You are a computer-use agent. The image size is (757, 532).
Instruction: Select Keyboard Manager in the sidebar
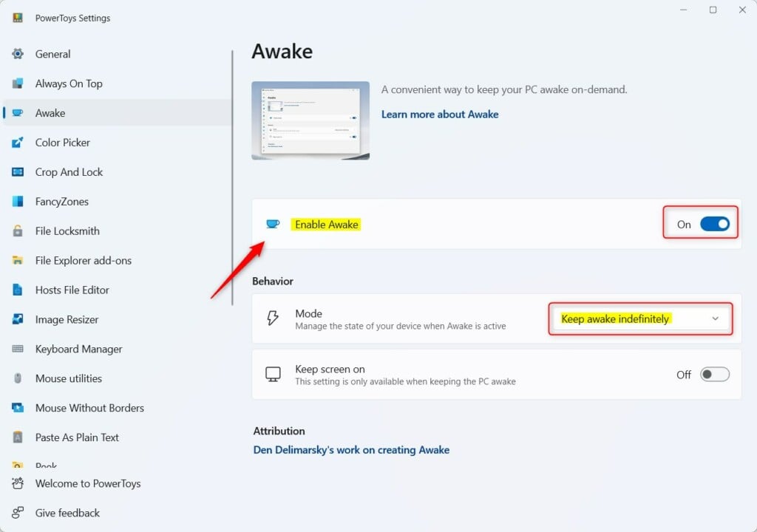pos(118,349)
